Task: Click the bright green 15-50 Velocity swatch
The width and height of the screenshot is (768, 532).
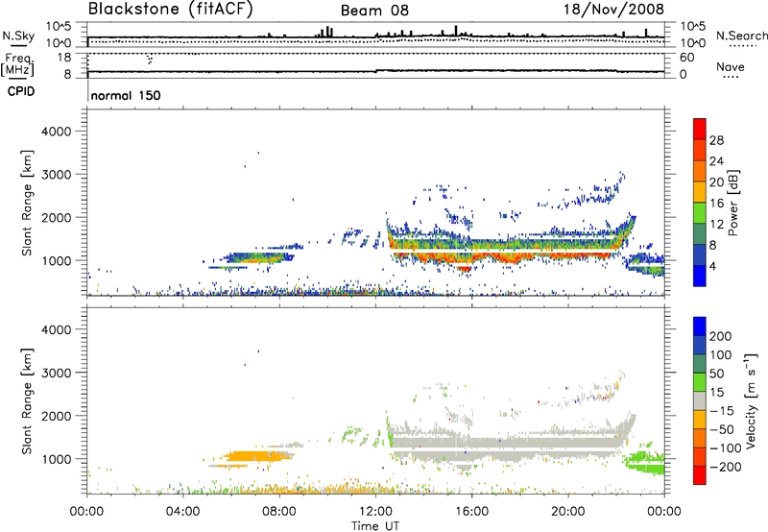Action: (x=700, y=382)
